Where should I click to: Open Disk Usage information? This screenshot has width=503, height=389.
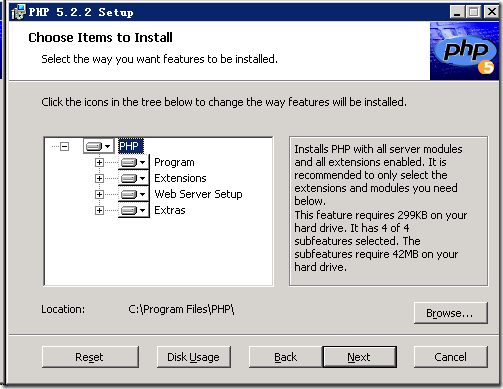pos(194,357)
